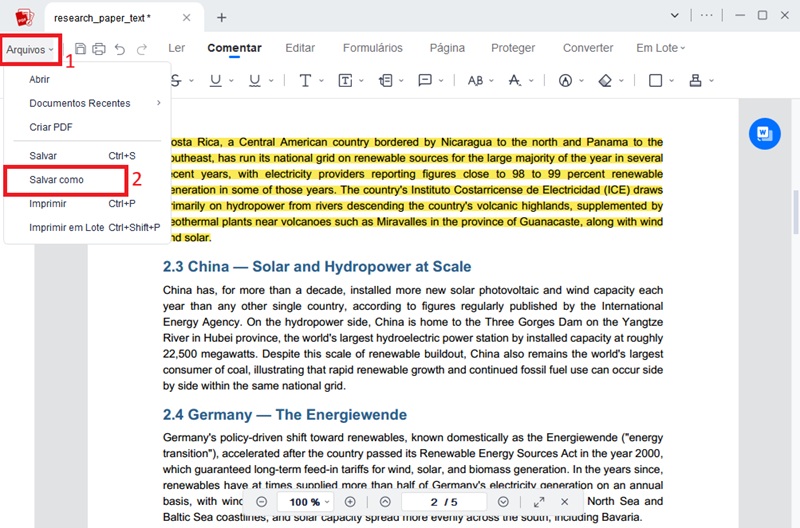Select the sticky note comment tool
This screenshot has width=800, height=528.
click(425, 80)
